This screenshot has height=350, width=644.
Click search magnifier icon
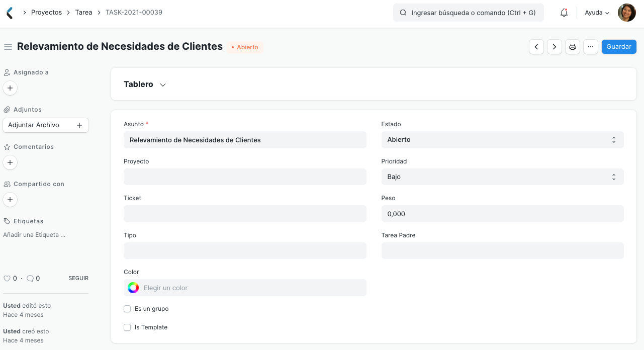point(403,13)
